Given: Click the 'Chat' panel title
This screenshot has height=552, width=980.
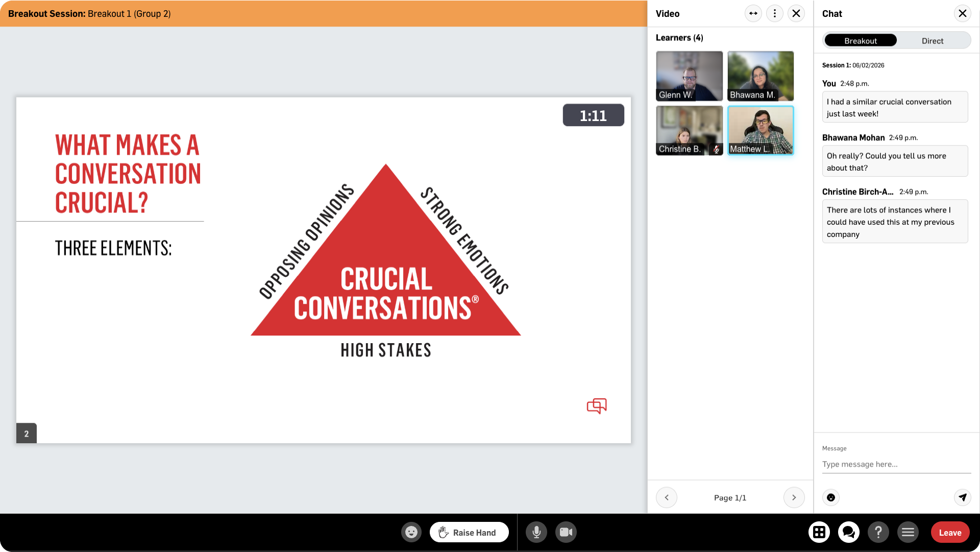Looking at the screenshot, I should tap(832, 14).
